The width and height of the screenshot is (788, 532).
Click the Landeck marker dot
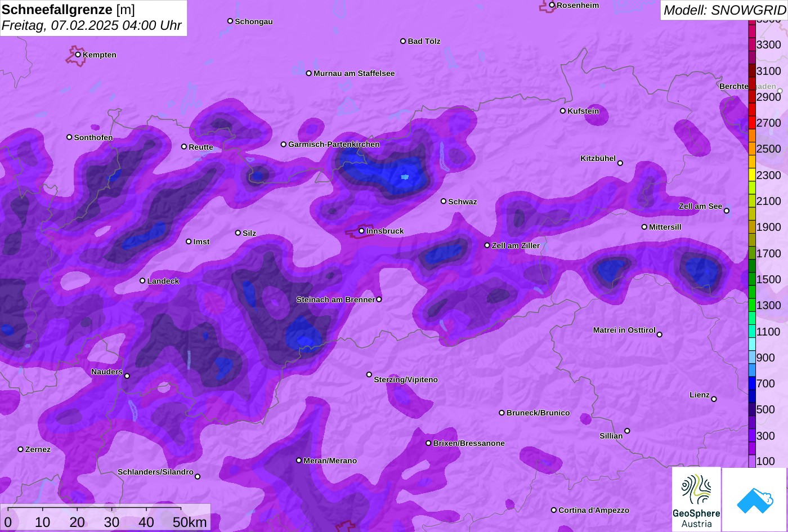pos(142,281)
